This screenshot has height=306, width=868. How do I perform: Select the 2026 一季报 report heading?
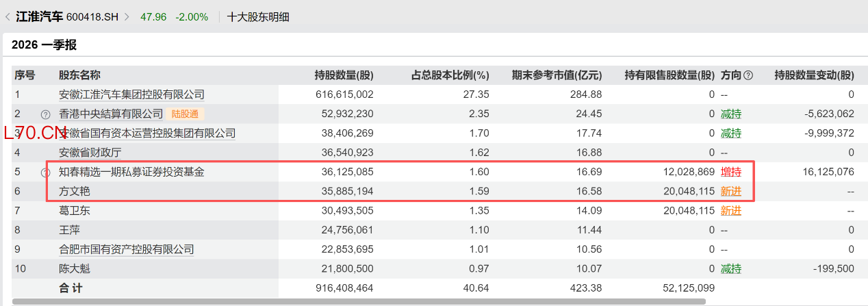[44, 45]
